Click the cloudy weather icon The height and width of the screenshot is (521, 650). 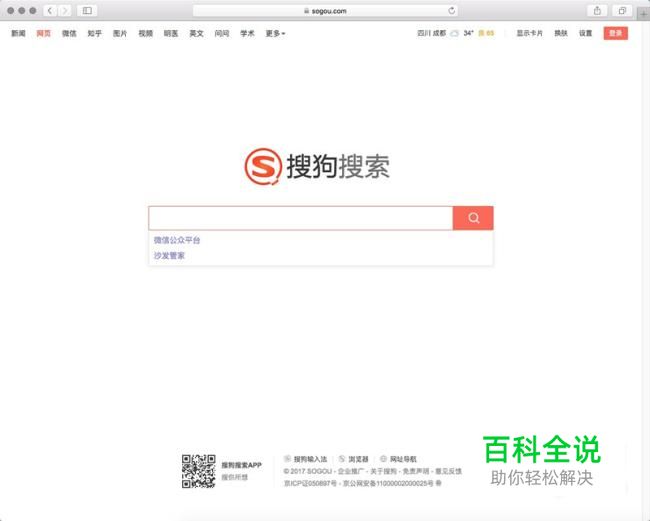[455, 33]
